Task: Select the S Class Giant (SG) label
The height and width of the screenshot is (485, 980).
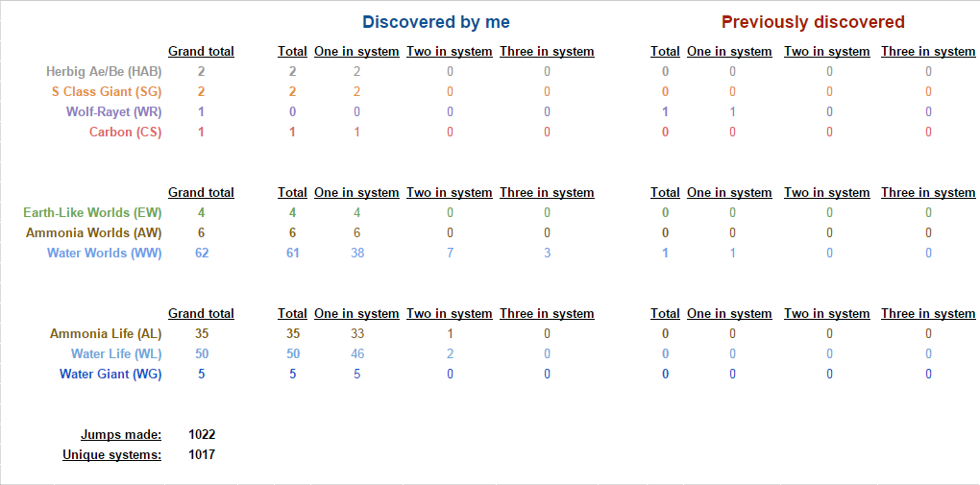Action: click(107, 92)
